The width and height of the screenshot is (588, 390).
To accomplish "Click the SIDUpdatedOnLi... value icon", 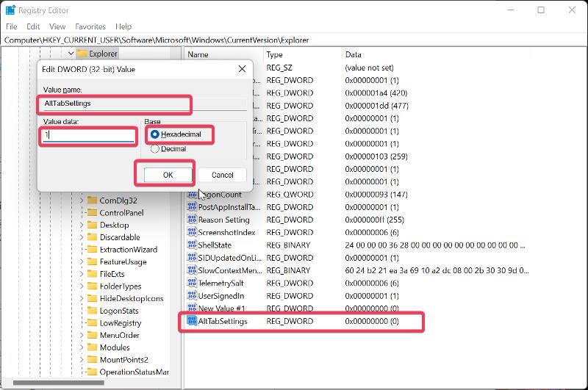I will (192, 258).
